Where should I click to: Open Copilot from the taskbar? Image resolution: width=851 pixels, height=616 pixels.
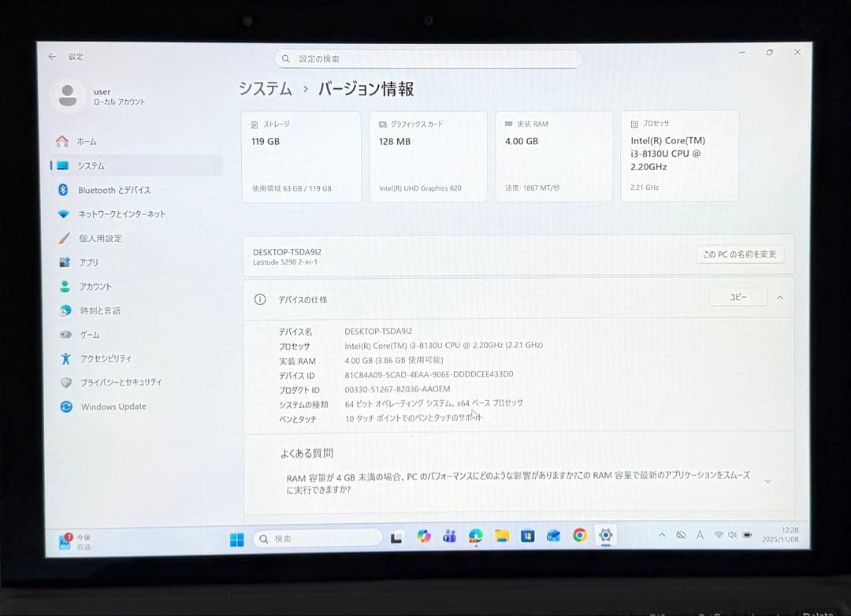coord(423,536)
